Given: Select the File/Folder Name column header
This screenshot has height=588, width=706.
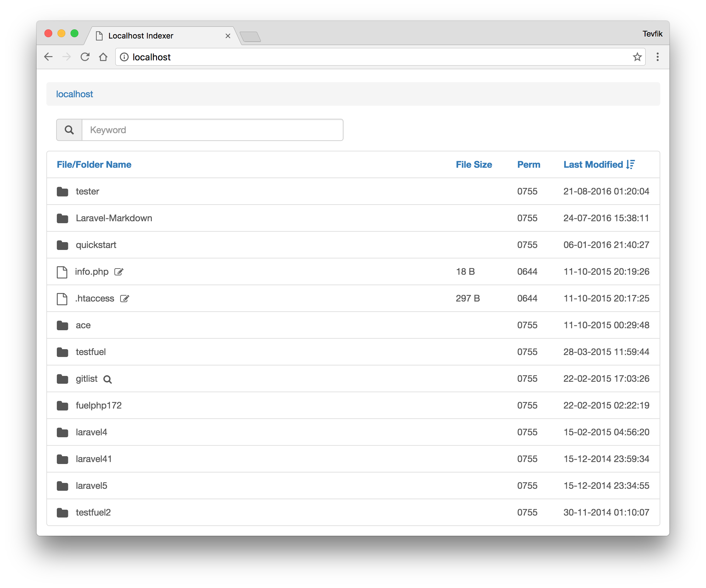Looking at the screenshot, I should tap(94, 164).
